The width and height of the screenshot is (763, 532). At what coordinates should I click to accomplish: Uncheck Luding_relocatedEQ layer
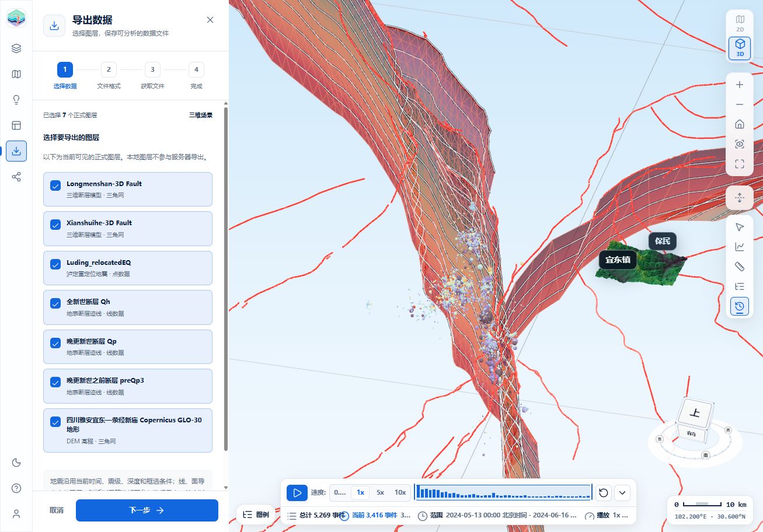[x=55, y=264]
